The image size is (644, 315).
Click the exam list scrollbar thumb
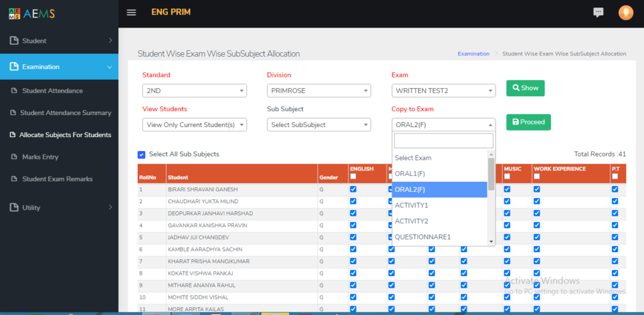(x=491, y=174)
